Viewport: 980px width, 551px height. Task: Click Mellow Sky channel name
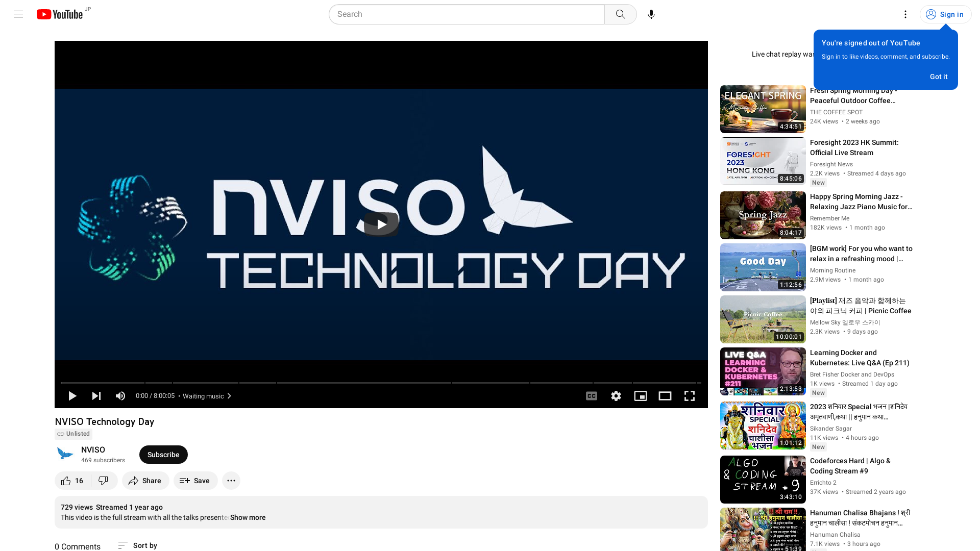(845, 322)
